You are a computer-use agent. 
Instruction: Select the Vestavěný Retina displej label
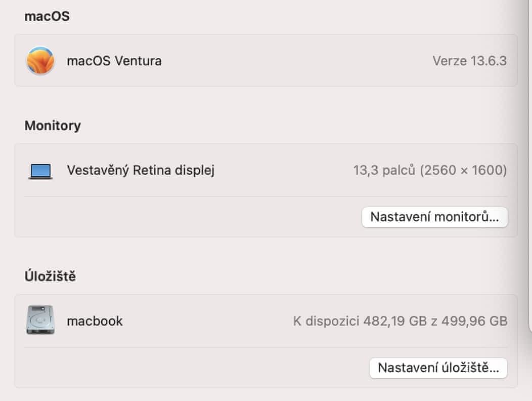point(141,171)
